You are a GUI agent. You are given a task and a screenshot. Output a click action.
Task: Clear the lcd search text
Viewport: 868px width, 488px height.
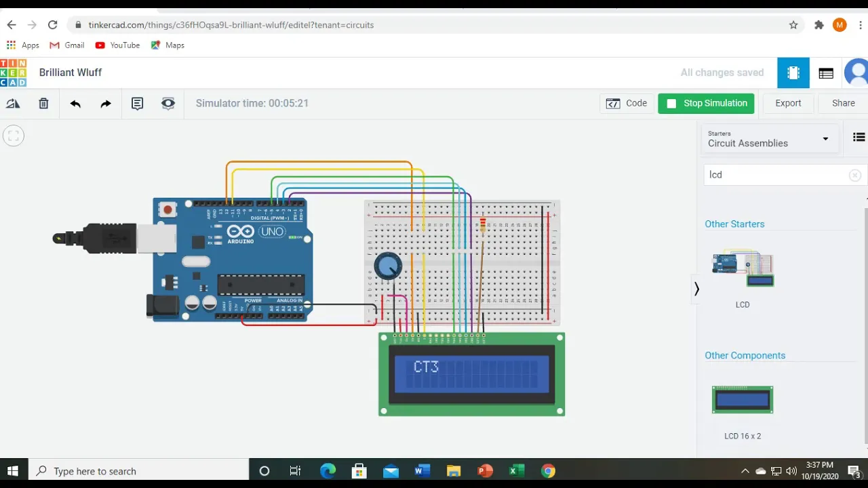point(855,176)
